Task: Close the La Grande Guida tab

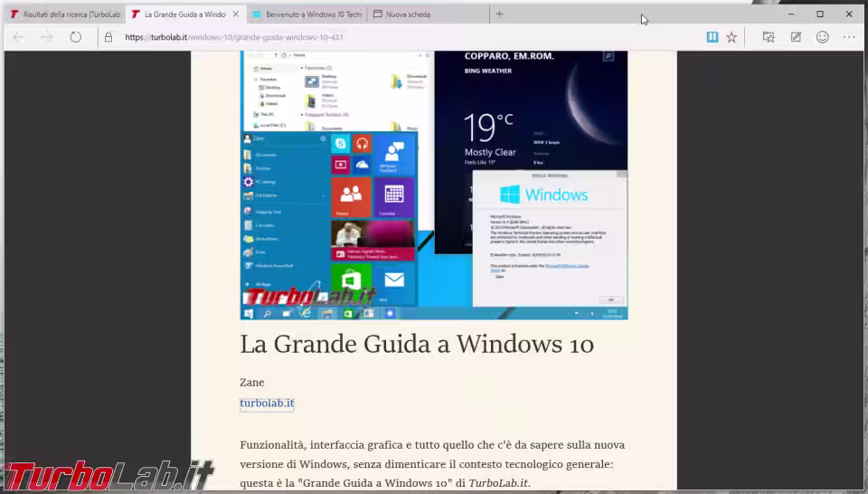Action: [236, 14]
